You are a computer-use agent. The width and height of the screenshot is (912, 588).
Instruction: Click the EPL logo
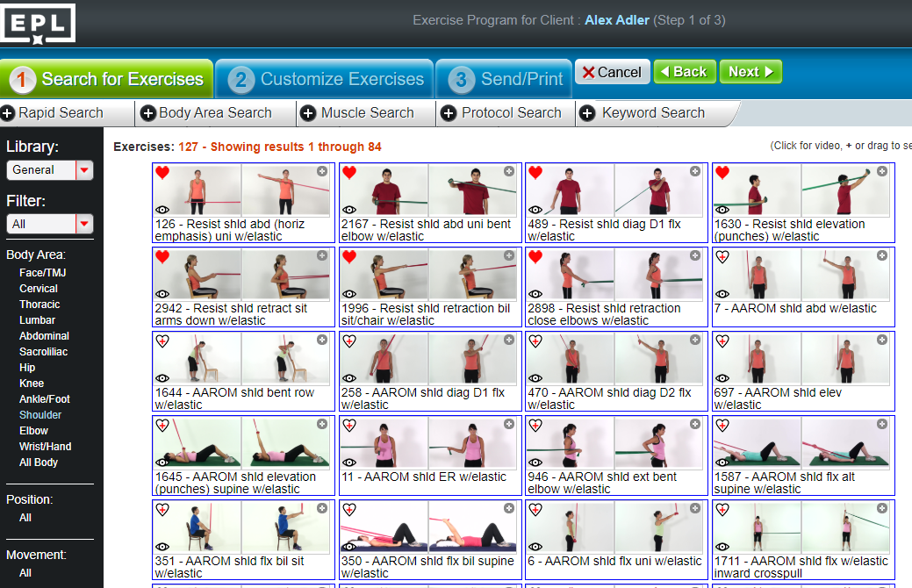point(38,24)
